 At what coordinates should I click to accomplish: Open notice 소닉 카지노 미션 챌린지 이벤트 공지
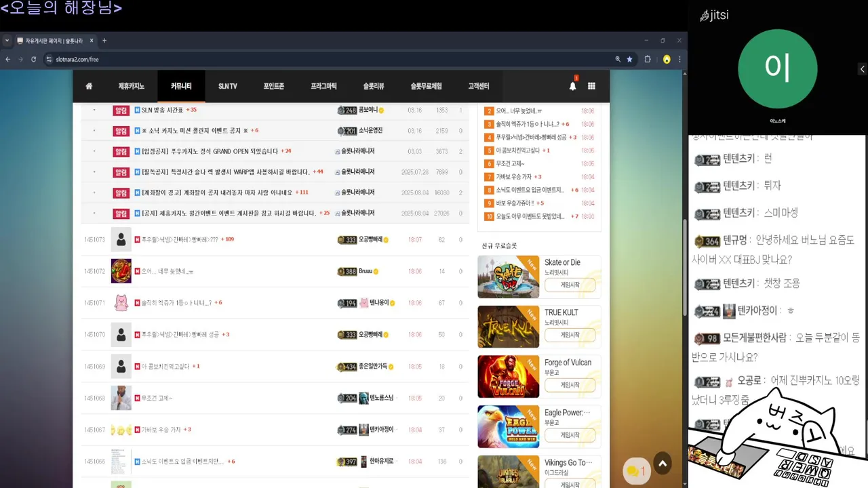pos(195,131)
